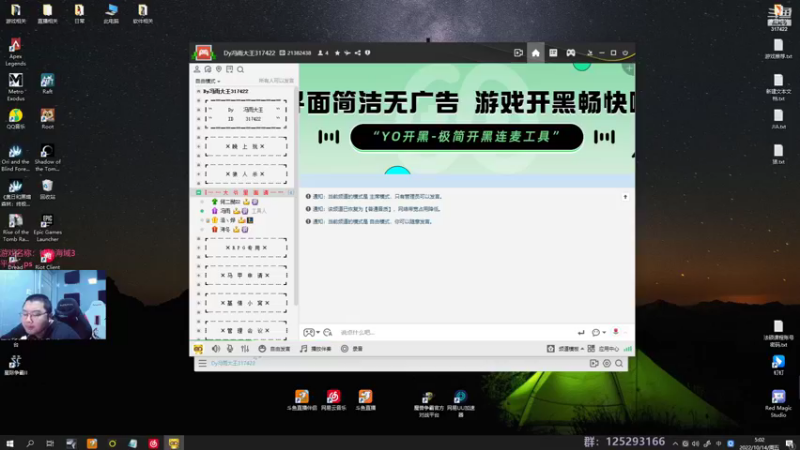Click the share icon in the title bar

coord(358,53)
